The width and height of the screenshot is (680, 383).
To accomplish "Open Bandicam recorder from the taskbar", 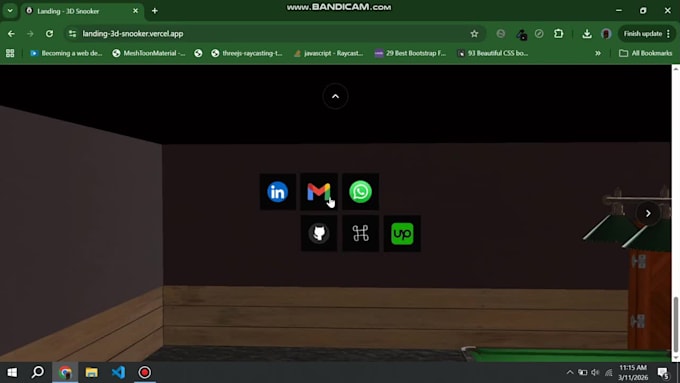I will pyautogui.click(x=144, y=372).
